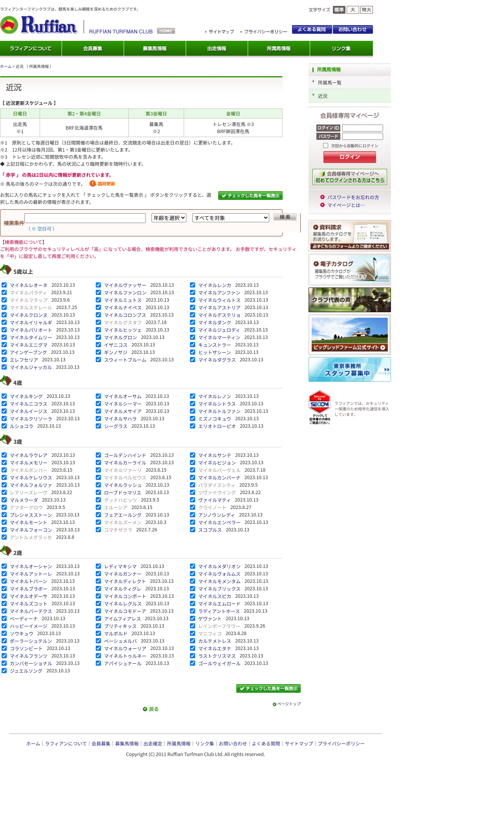Click the 2023.10.13 date beside ヒットザシーン
The width and height of the screenshot is (504, 833).
247,352
